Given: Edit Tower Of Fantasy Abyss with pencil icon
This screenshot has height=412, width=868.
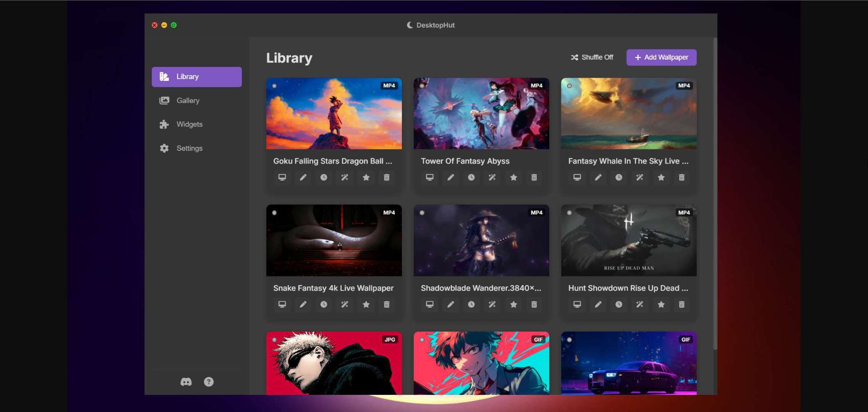Looking at the screenshot, I should point(450,178).
